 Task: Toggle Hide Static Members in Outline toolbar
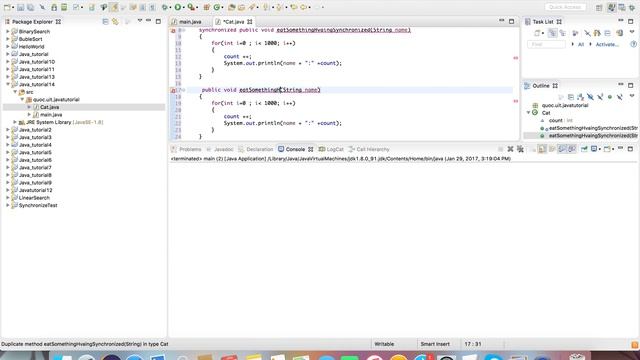[x=600, y=97]
